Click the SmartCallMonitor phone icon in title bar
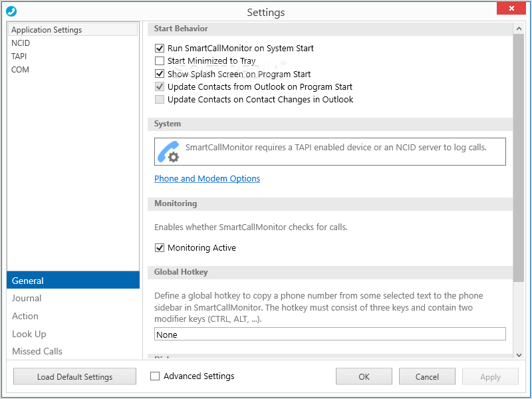This screenshot has width=532, height=399. click(x=11, y=11)
